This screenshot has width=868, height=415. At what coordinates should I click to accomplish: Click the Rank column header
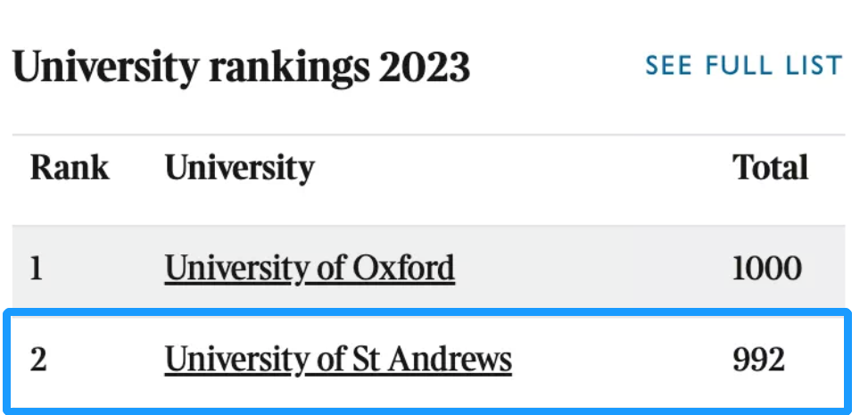[x=70, y=167]
